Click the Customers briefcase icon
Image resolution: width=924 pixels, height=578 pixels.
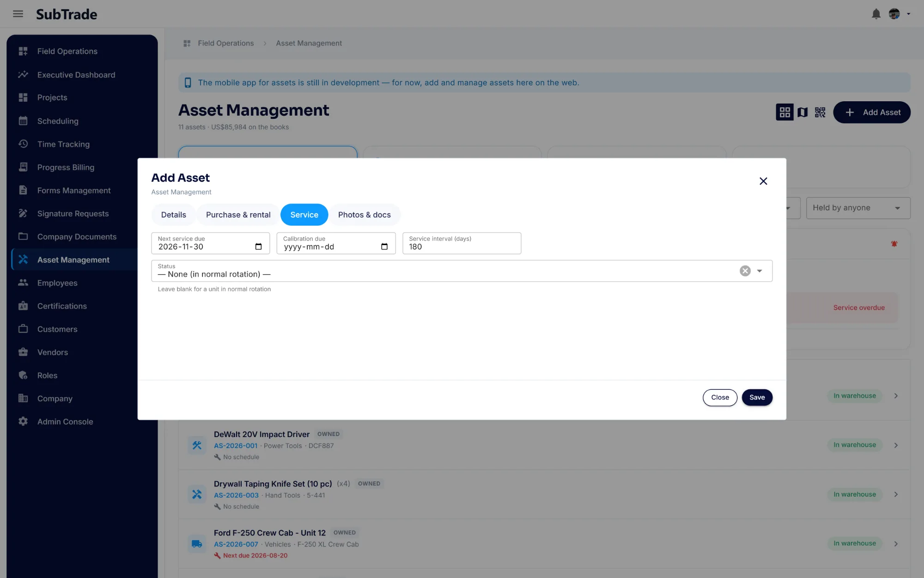23,329
